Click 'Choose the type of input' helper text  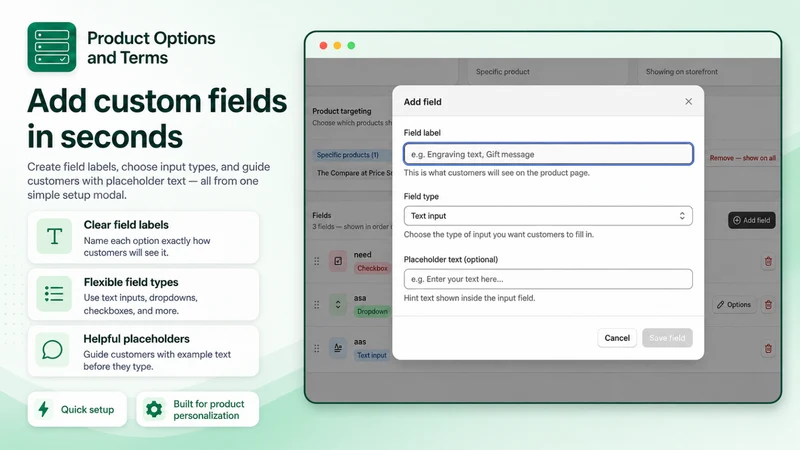click(x=498, y=235)
